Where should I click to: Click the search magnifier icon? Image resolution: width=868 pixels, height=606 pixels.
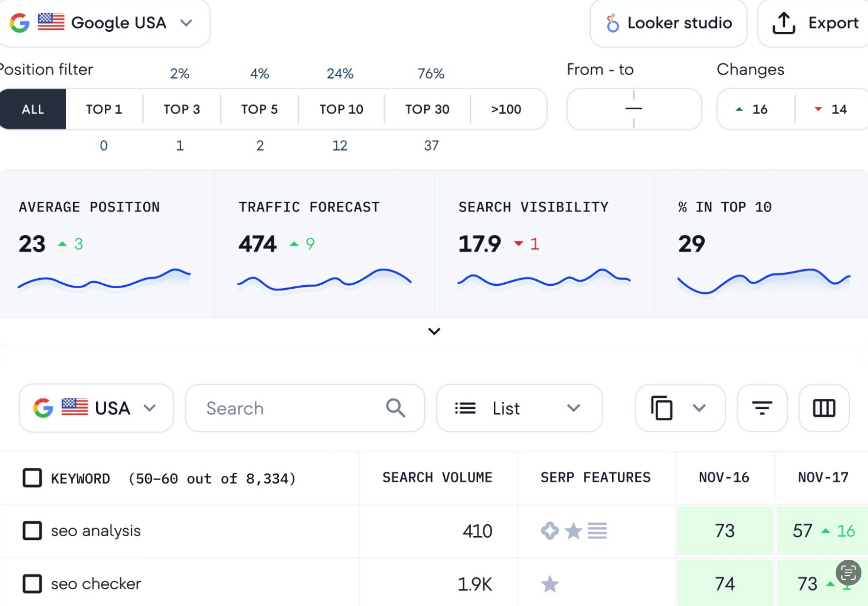(x=396, y=408)
